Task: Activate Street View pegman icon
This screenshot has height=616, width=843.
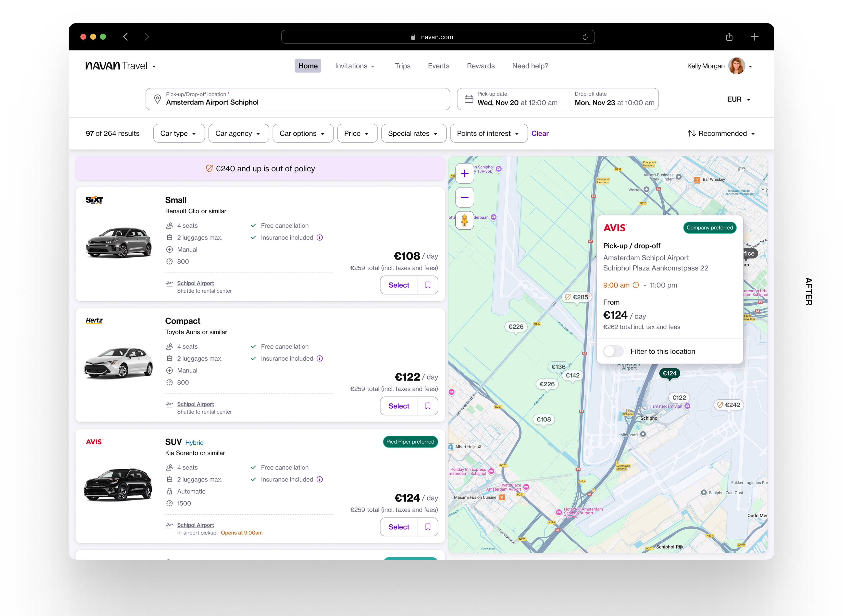Action: 464,220
